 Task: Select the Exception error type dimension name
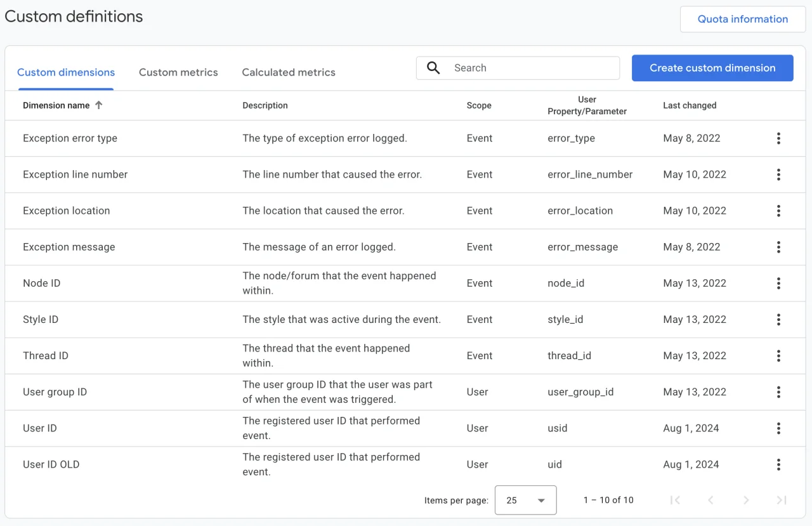pyautogui.click(x=70, y=138)
